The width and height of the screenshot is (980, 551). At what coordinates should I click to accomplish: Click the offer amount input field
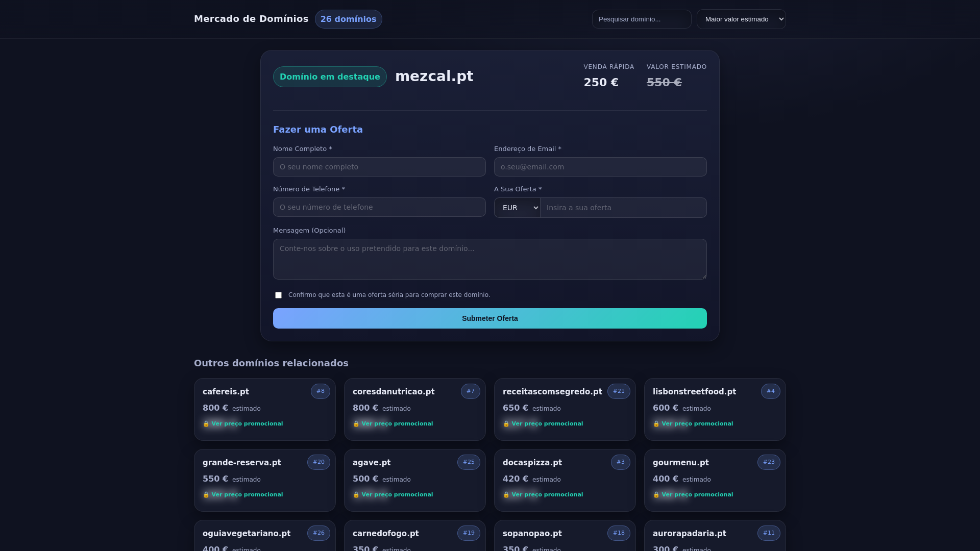click(x=623, y=208)
